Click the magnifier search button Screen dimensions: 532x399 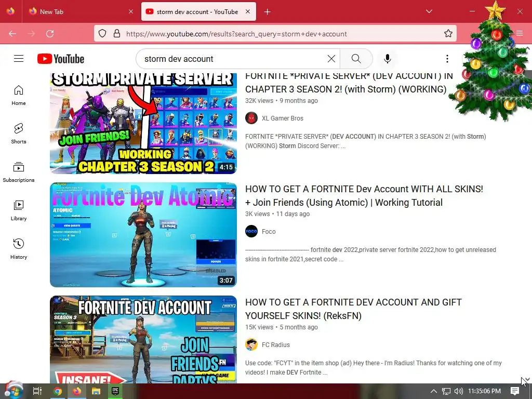[x=356, y=59]
